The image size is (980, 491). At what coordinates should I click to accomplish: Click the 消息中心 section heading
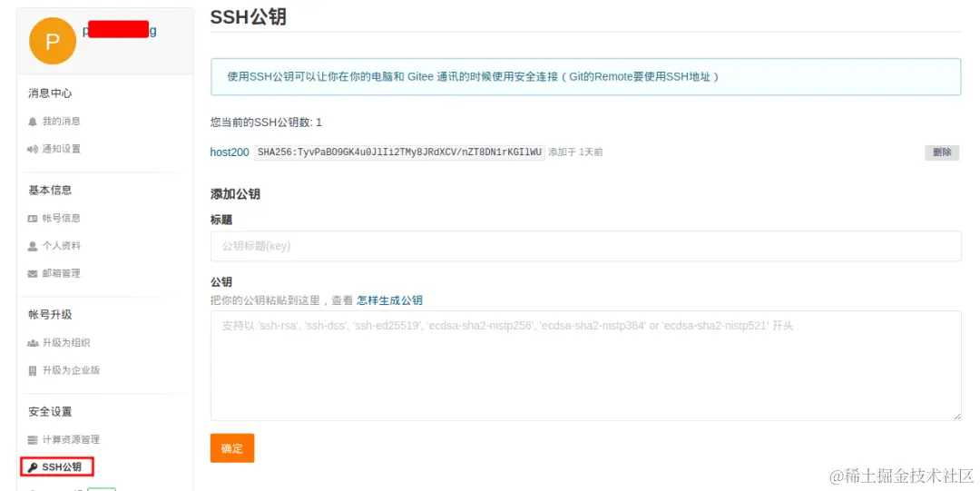coord(50,93)
